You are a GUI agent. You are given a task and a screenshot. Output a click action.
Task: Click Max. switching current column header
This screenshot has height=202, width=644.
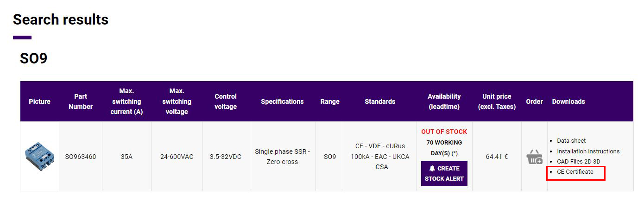click(126, 101)
